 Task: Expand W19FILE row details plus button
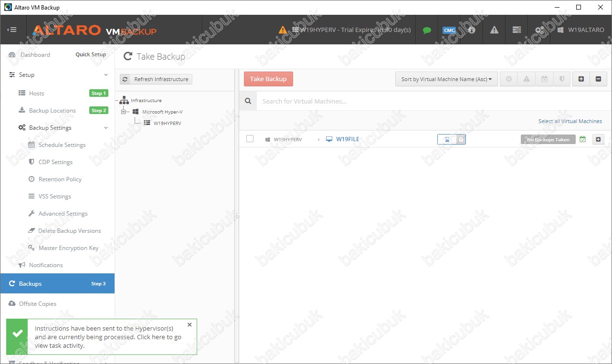point(598,139)
